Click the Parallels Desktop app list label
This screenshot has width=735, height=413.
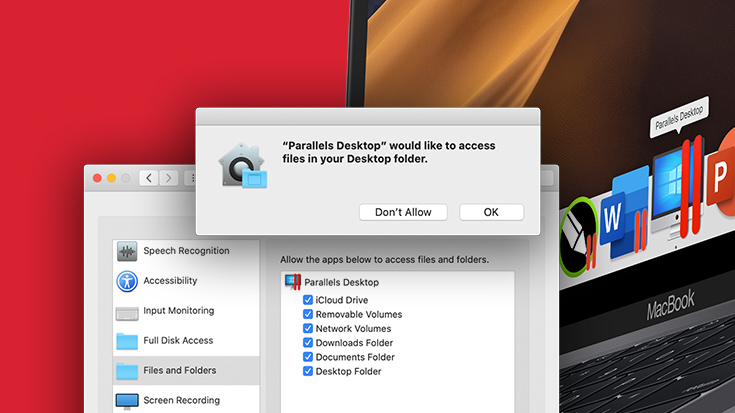coord(341,282)
